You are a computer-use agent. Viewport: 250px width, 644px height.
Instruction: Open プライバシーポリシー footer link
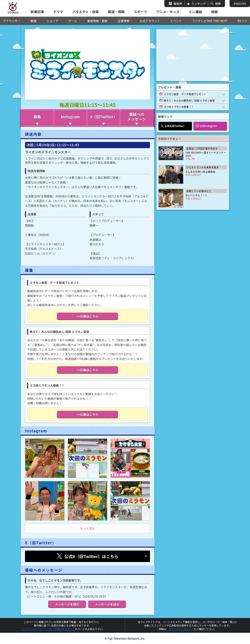pyautogui.click(x=181, y=629)
